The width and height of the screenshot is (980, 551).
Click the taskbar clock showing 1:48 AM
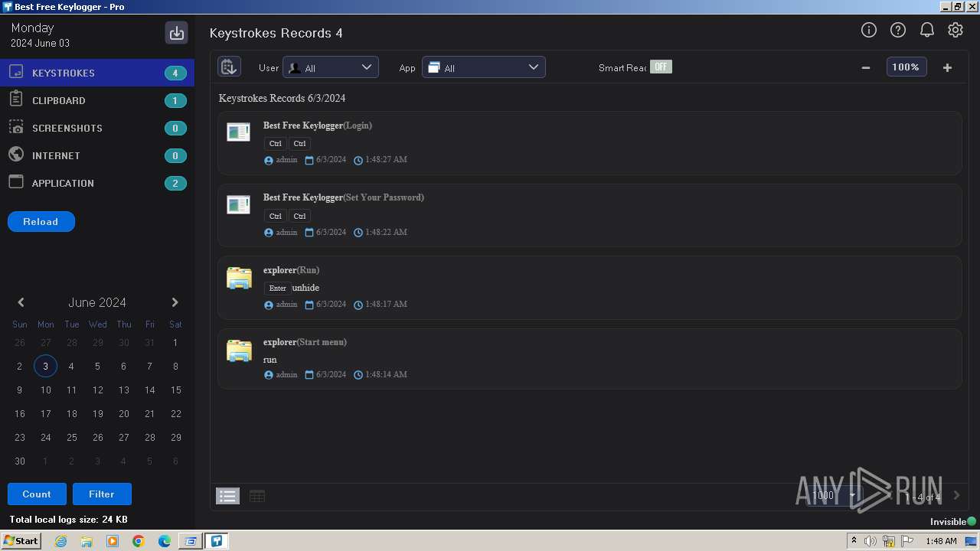(x=941, y=541)
